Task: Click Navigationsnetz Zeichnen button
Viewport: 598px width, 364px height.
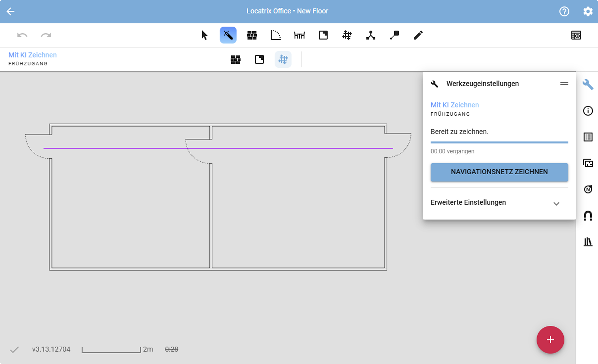Action: click(499, 172)
